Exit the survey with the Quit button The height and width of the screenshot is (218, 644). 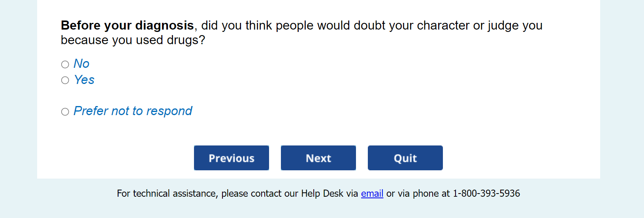pyautogui.click(x=405, y=158)
